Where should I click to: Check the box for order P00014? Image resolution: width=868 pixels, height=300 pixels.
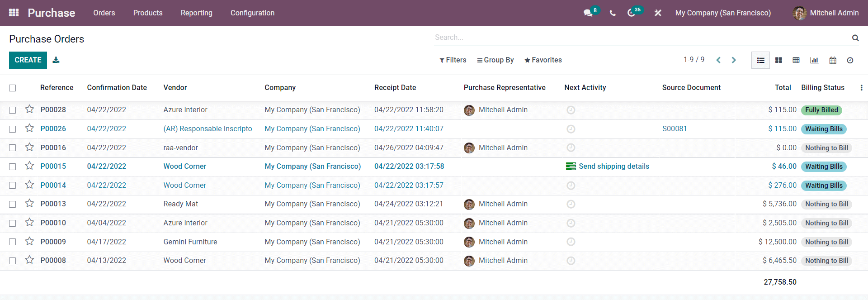(x=13, y=185)
